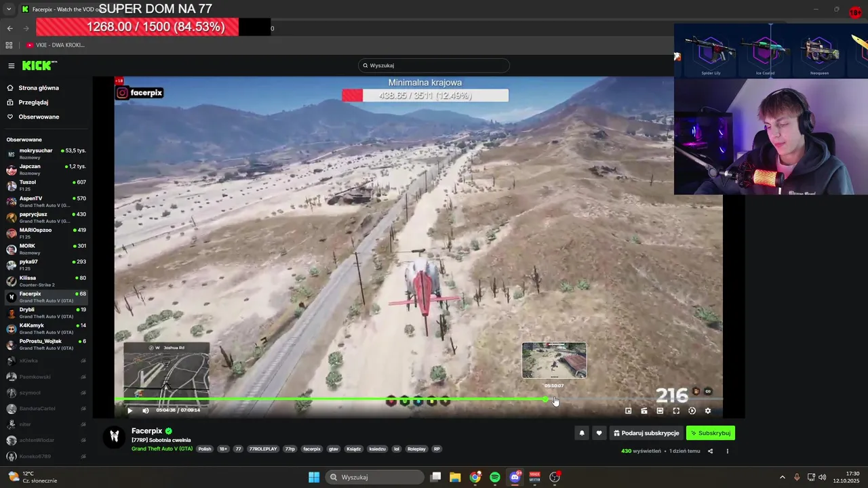Enter fullscreen video mode
The image size is (868, 488).
(676, 411)
